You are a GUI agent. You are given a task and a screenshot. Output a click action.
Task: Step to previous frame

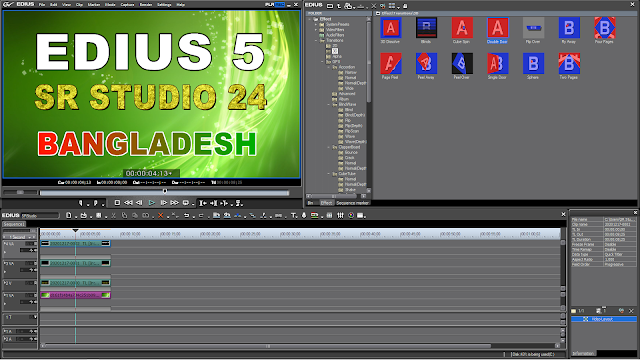pyautogui.click(x=139, y=202)
